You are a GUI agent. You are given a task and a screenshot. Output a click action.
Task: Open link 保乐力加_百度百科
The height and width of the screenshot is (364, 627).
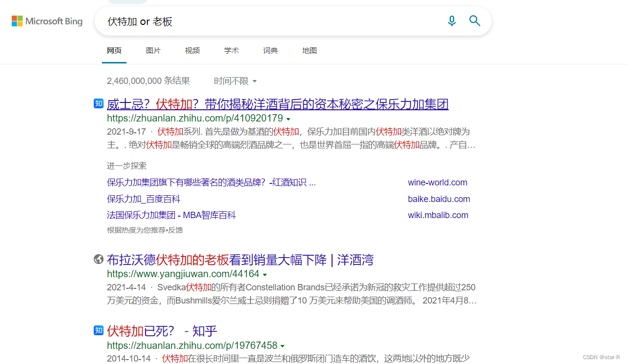pos(144,199)
